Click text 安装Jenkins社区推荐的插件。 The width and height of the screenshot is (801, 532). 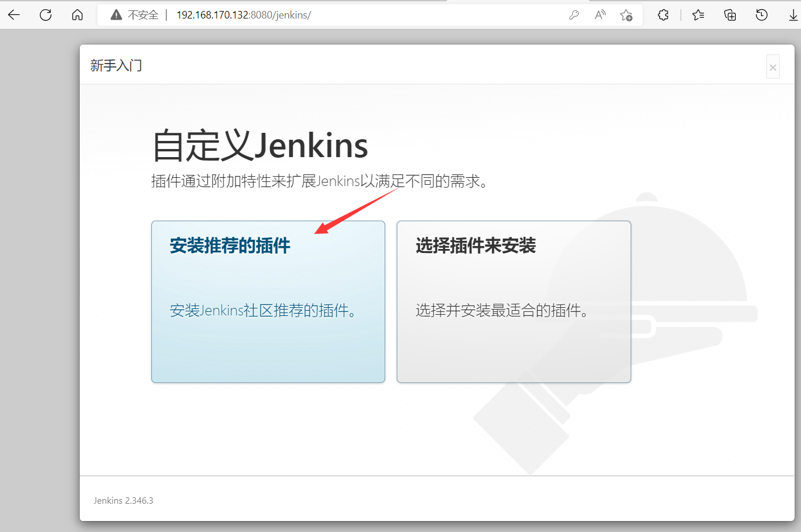tap(263, 311)
